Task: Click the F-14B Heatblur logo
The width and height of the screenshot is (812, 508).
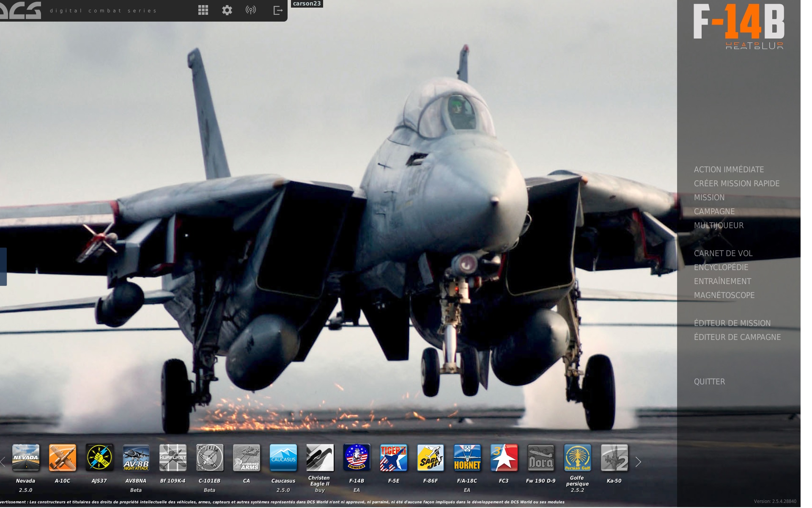Action: [738, 26]
